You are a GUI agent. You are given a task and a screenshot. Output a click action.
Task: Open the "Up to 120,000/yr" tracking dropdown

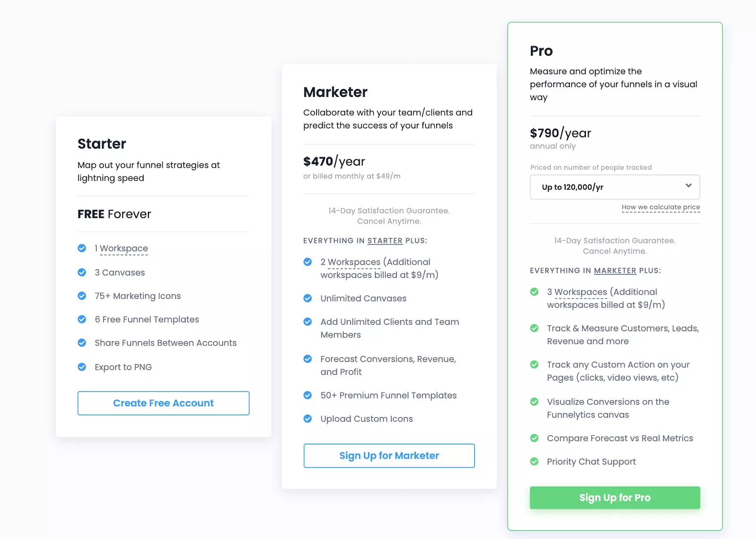tap(614, 187)
